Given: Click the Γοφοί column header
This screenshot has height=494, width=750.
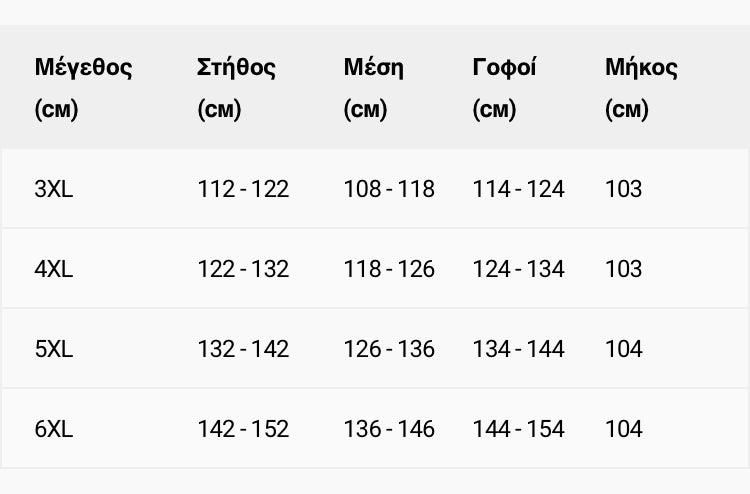Looking at the screenshot, I should pyautogui.click(x=504, y=88).
